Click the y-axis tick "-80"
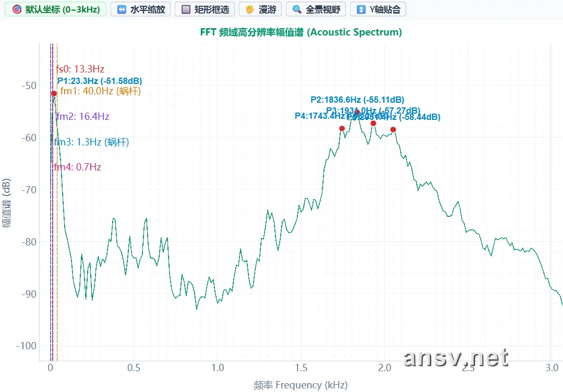The image size is (563, 392). pos(29,242)
